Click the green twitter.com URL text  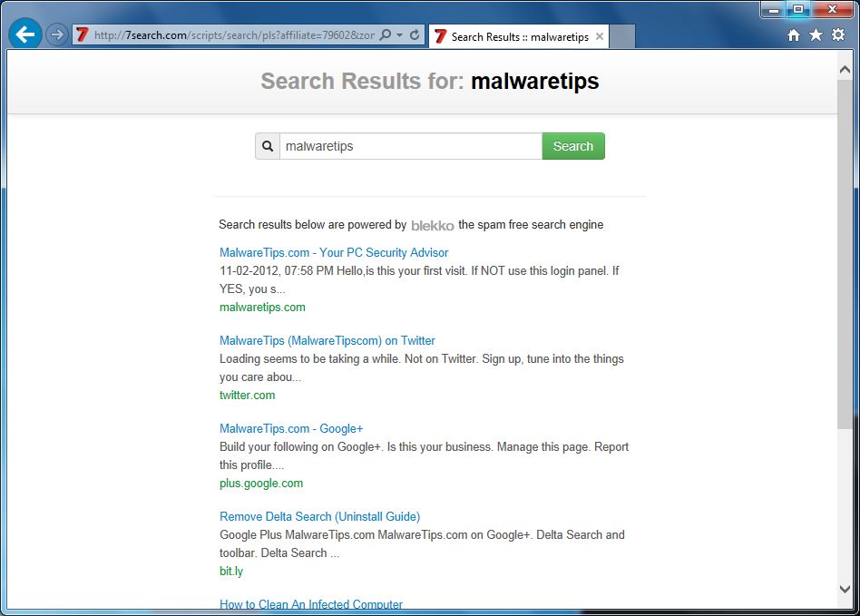(x=248, y=395)
